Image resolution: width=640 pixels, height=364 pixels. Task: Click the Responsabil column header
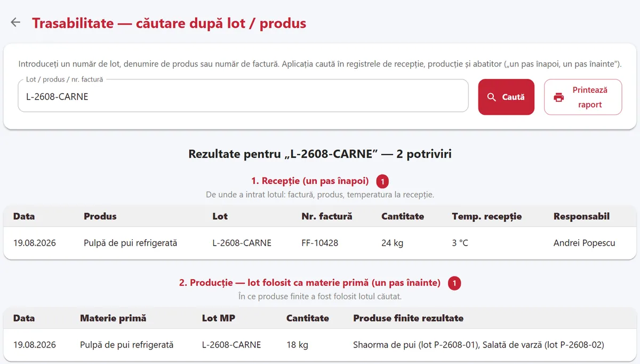coord(581,216)
